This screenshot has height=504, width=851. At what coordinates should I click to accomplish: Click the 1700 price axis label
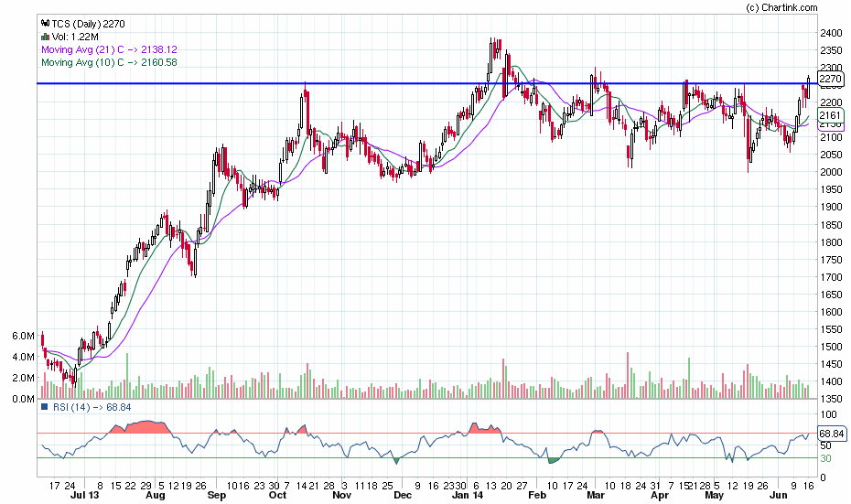[x=832, y=276]
